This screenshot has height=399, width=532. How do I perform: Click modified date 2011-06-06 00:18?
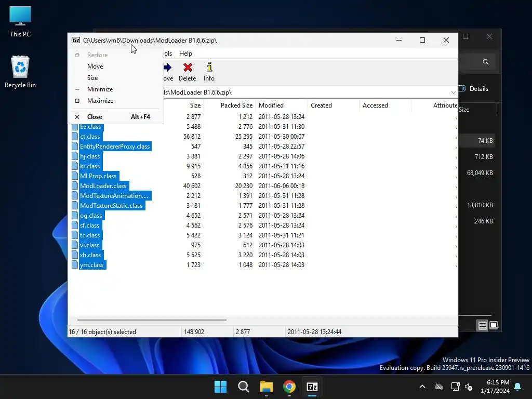tap(282, 185)
